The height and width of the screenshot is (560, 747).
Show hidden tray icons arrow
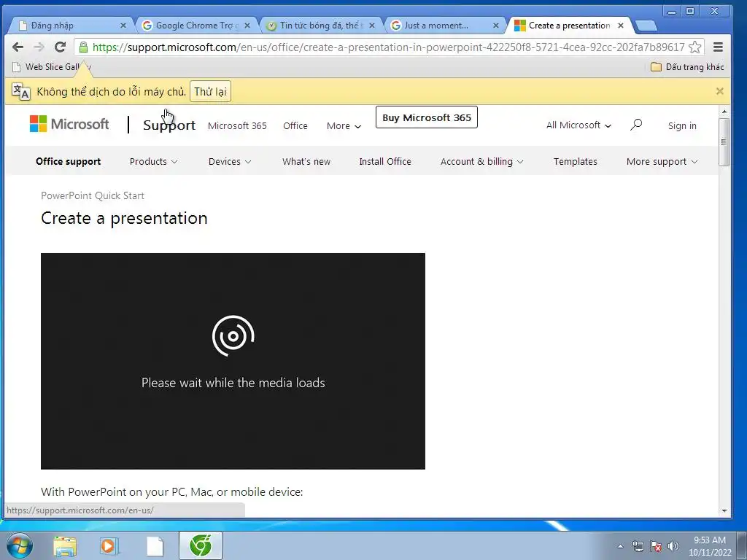620,546
